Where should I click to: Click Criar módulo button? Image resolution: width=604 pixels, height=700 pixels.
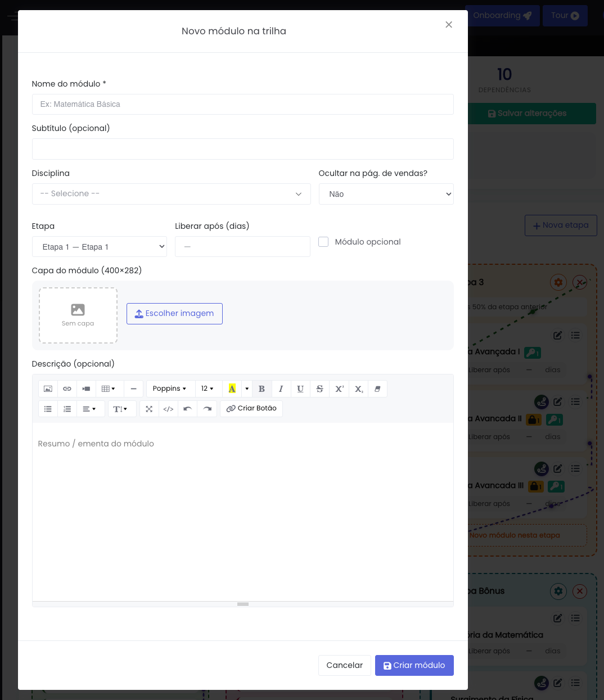414,665
